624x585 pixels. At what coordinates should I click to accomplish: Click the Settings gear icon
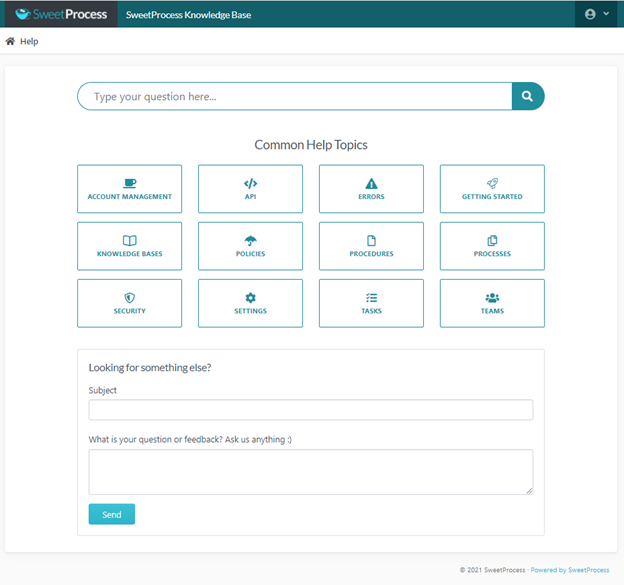click(251, 298)
